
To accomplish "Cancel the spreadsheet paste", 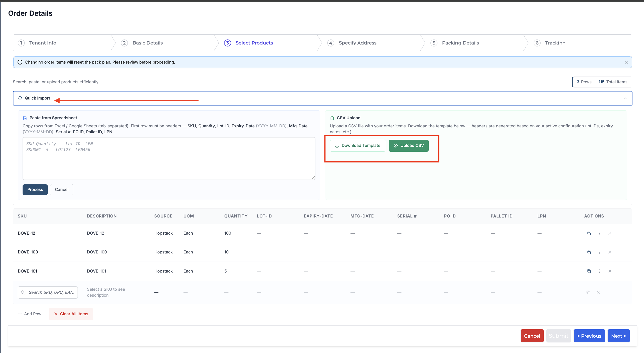I will pyautogui.click(x=62, y=190).
